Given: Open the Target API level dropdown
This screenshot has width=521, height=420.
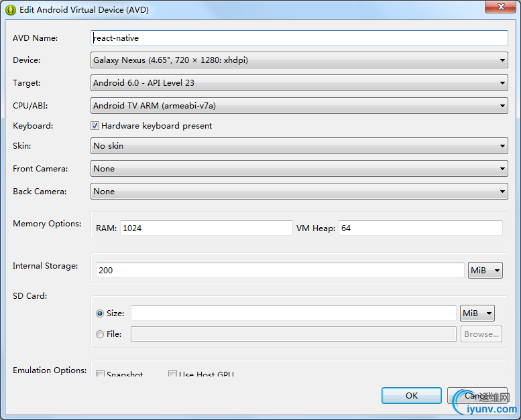Looking at the screenshot, I should [299, 83].
